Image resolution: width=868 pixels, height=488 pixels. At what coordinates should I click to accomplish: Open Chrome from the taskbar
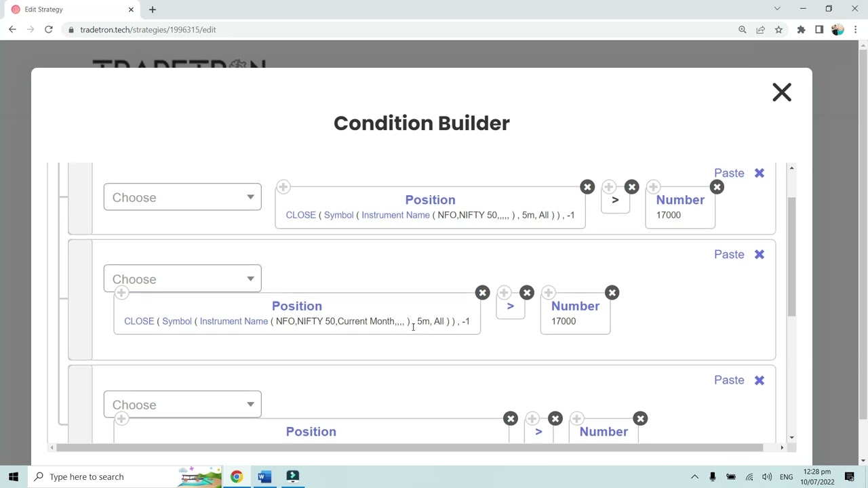pos(236,476)
